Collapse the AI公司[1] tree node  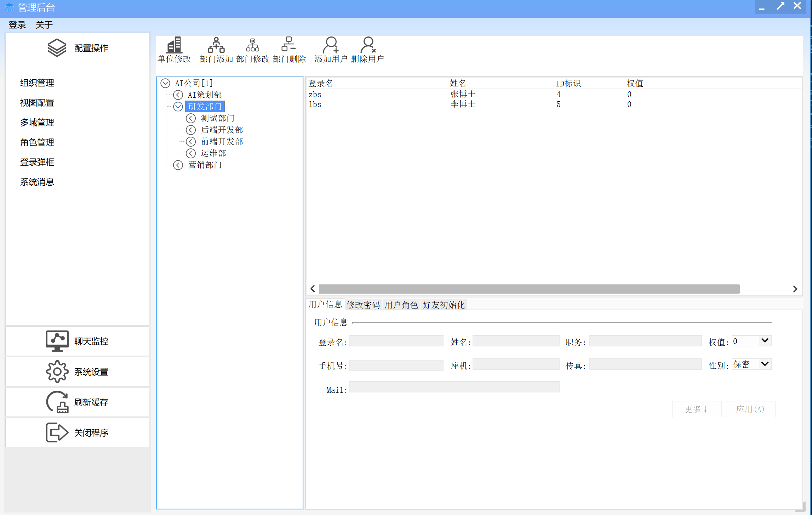point(165,83)
